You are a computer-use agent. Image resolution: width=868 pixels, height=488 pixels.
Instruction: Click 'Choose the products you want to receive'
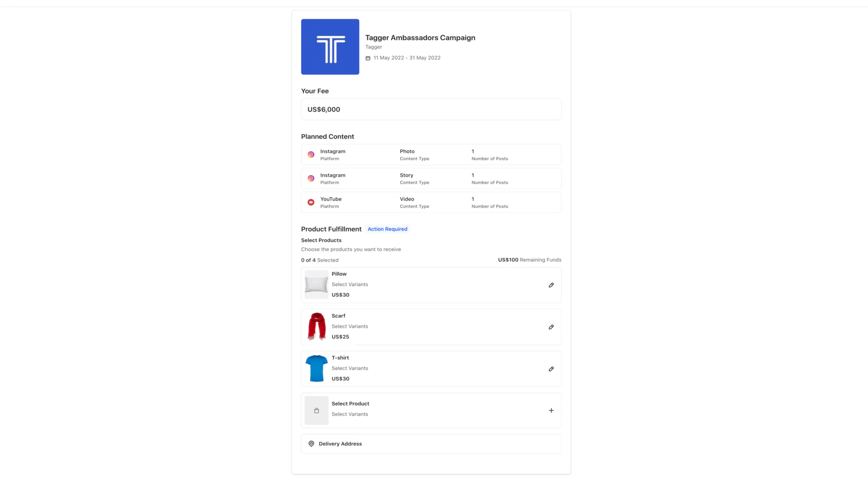[351, 249]
